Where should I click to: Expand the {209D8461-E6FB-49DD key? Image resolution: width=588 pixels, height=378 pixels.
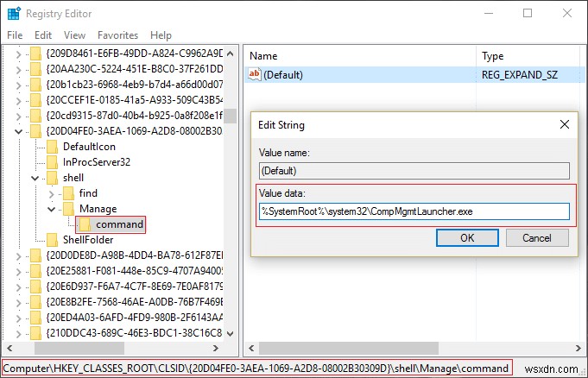[18, 54]
